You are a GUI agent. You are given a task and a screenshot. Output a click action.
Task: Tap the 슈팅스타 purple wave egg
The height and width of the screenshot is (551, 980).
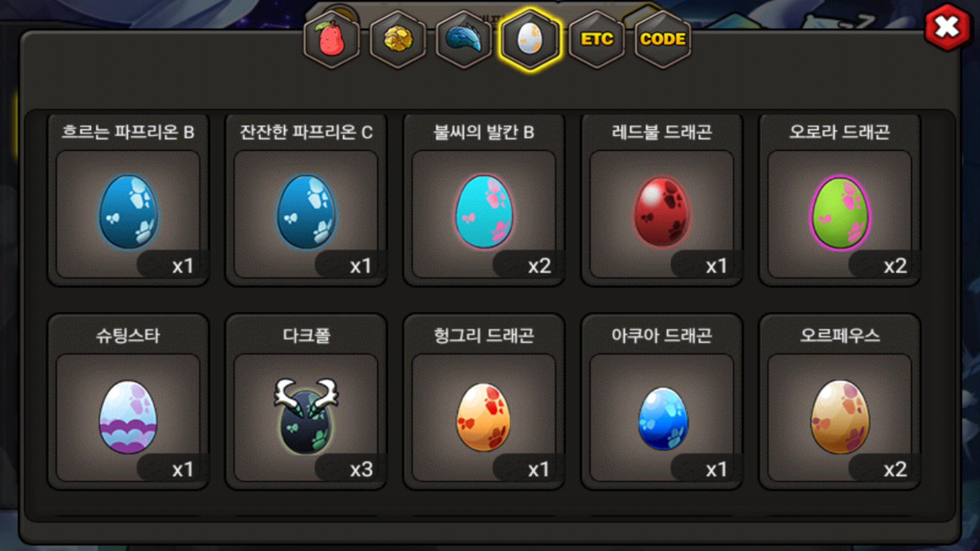point(128,417)
